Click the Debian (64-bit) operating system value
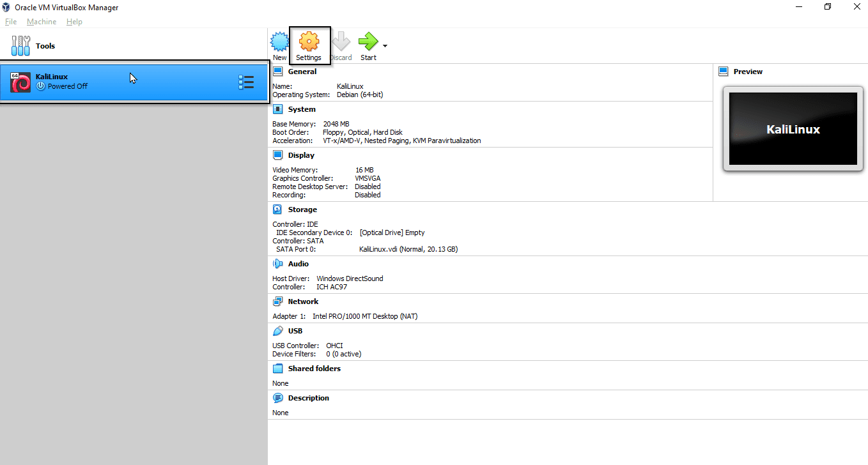 pos(360,95)
